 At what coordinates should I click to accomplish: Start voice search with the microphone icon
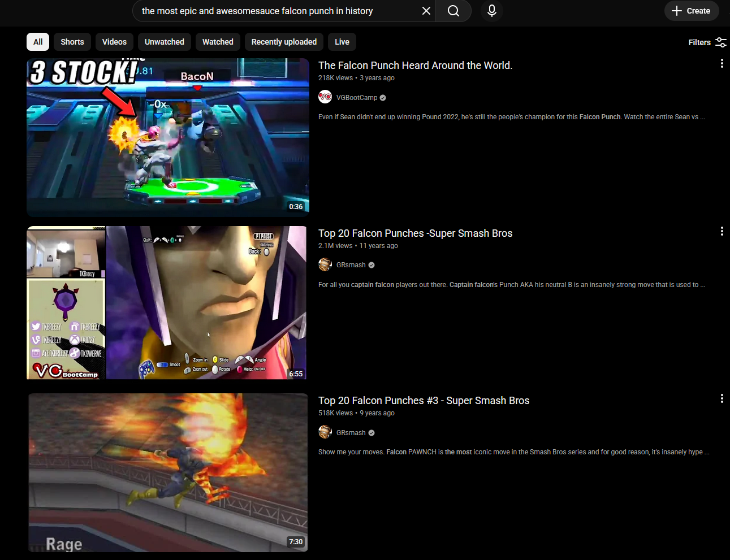(492, 11)
